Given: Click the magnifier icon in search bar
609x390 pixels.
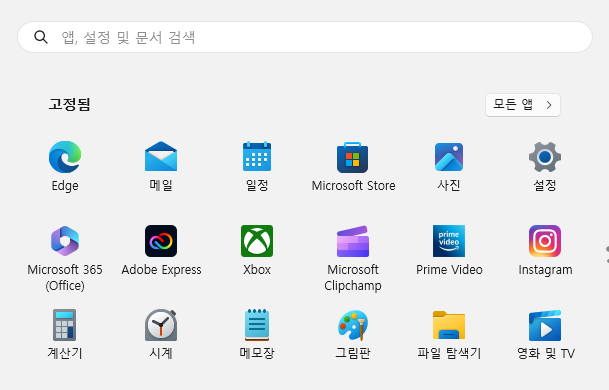Looking at the screenshot, I should (41, 37).
